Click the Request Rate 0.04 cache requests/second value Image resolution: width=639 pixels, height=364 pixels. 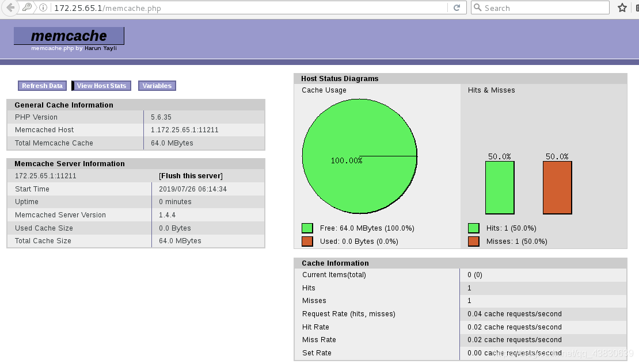[515, 314]
